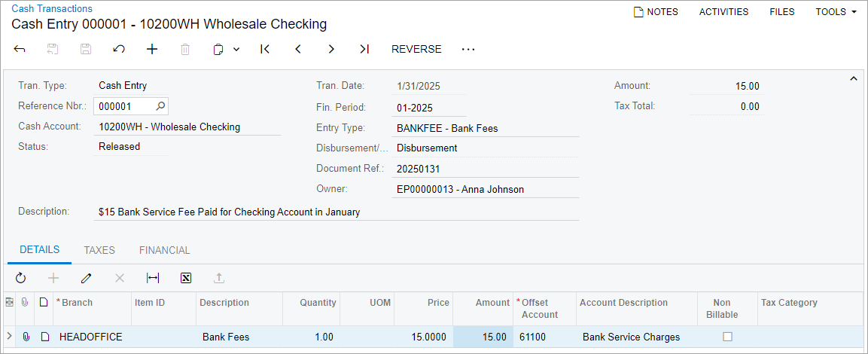Image resolution: width=868 pixels, height=354 pixels.
Task: Open the more actions ellipsis menu
Action: [468, 49]
